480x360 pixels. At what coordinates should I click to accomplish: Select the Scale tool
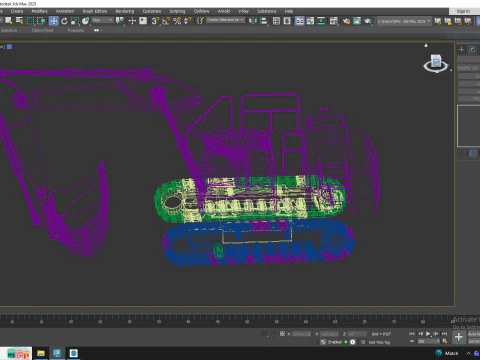point(75,21)
